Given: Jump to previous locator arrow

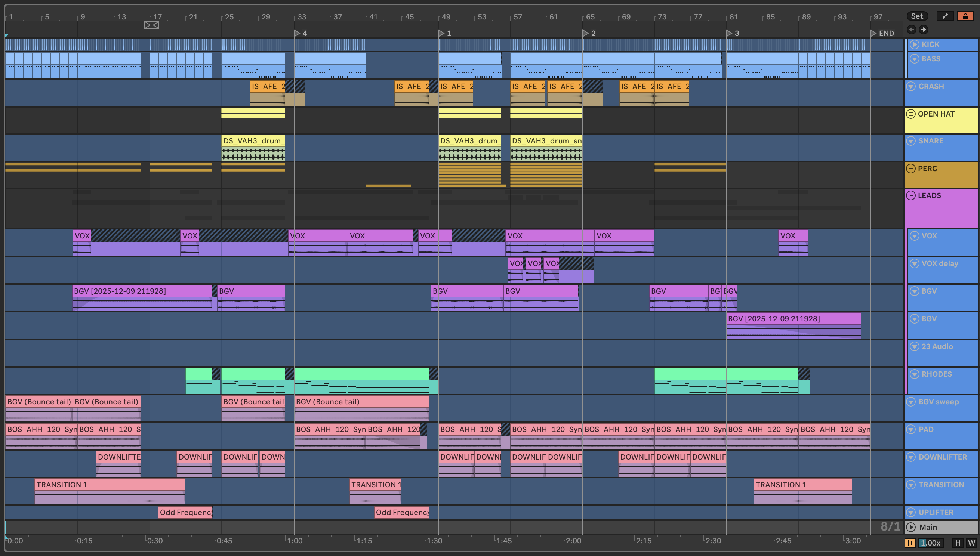Looking at the screenshot, I should point(911,30).
